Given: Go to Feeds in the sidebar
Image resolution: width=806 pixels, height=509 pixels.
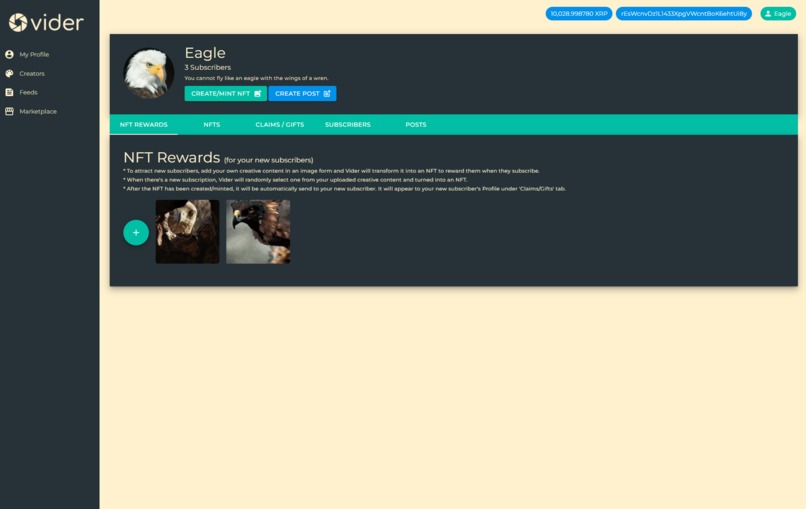Looking at the screenshot, I should pyautogui.click(x=28, y=93).
